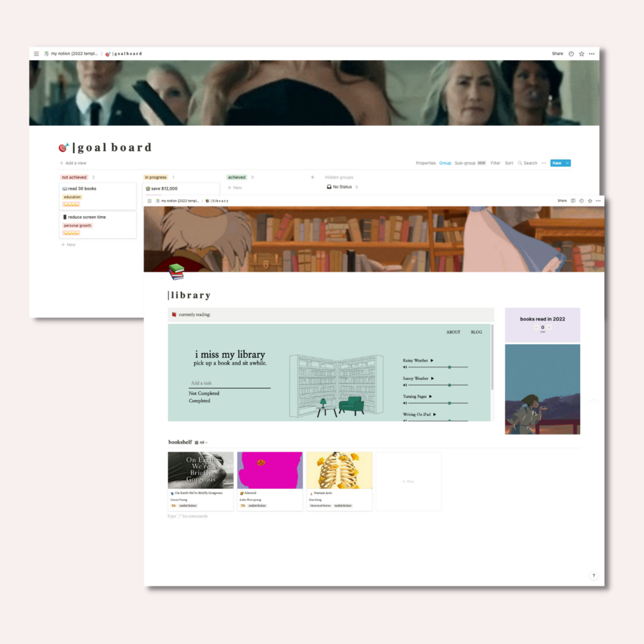Viewport: 644px width, 644px height.
Task: Click Add a view on goal board
Action: (73, 163)
